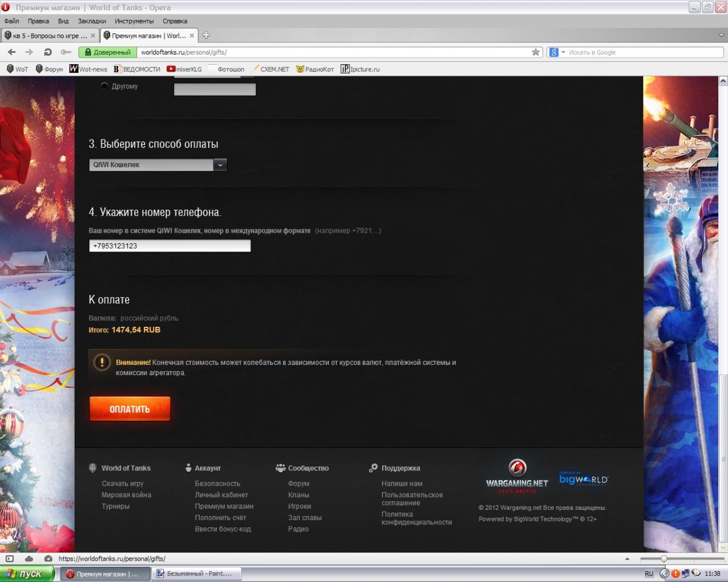Open the Закладки menu

click(92, 21)
